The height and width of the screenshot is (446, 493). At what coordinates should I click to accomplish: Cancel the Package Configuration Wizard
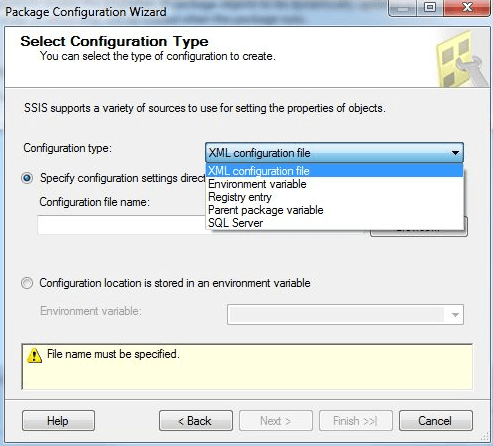tap(436, 421)
